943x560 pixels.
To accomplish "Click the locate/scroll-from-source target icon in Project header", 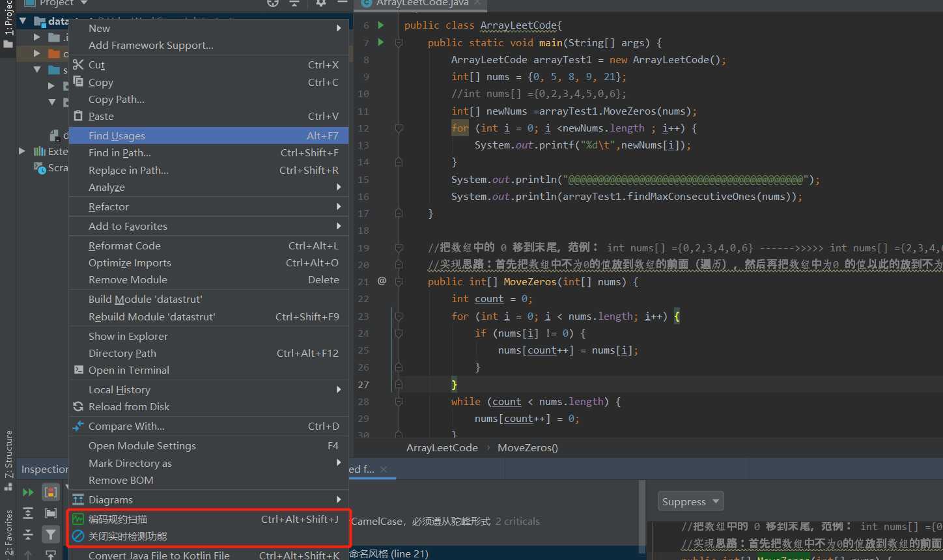I will (x=273, y=3).
